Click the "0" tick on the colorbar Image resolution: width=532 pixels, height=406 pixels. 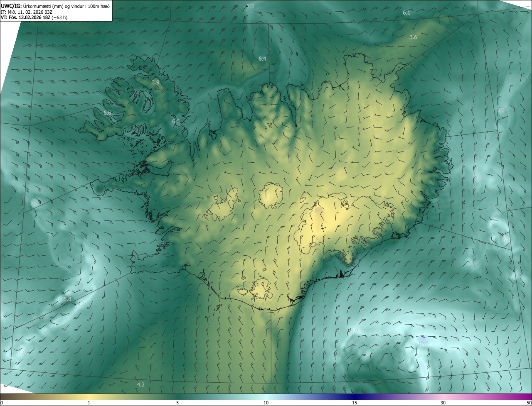tap(2, 403)
